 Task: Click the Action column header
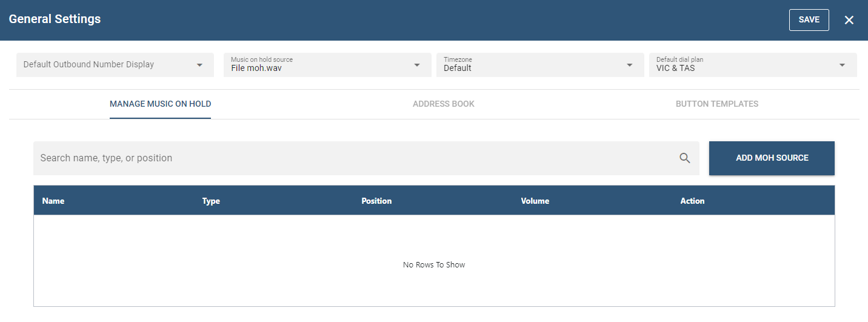tap(692, 201)
